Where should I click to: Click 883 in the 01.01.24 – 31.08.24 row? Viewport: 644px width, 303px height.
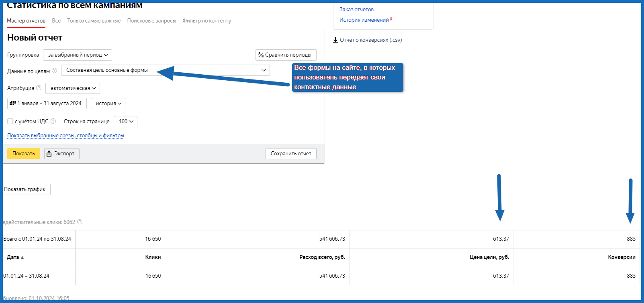tap(631, 276)
